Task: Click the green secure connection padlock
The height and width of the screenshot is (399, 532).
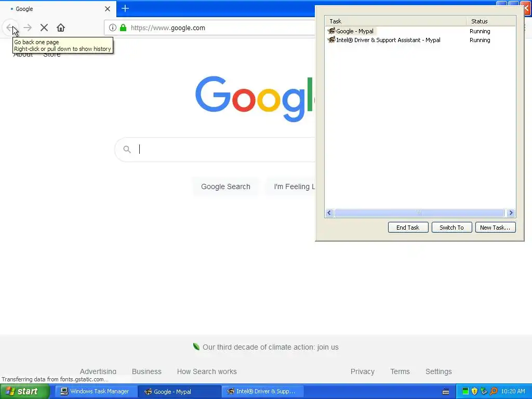Action: tap(123, 28)
